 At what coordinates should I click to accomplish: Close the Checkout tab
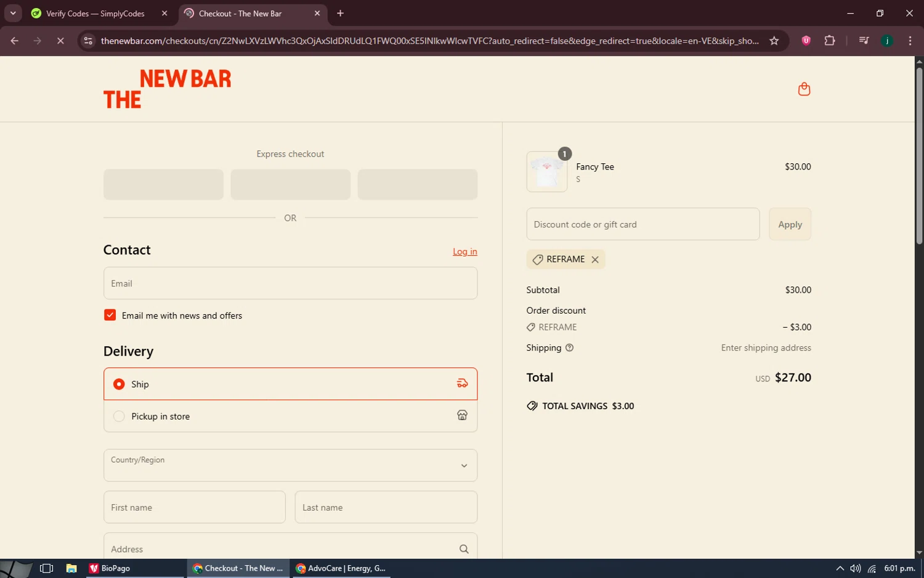click(317, 13)
